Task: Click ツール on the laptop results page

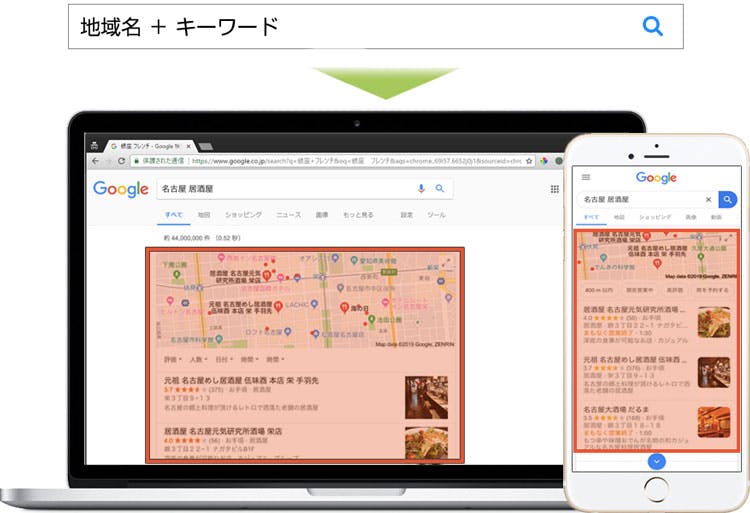Action: click(x=436, y=215)
